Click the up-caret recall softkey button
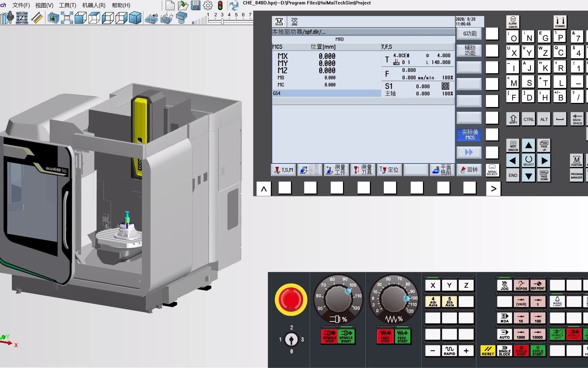 click(264, 189)
